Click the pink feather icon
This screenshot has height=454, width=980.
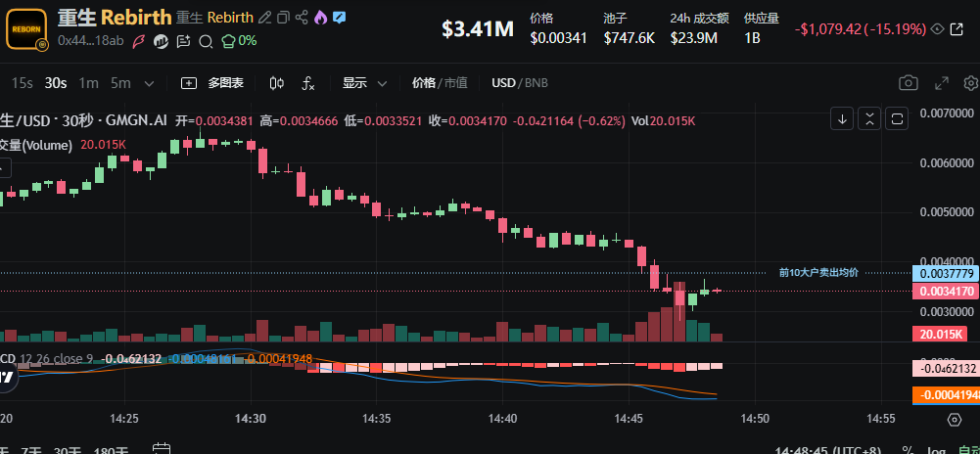[139, 41]
